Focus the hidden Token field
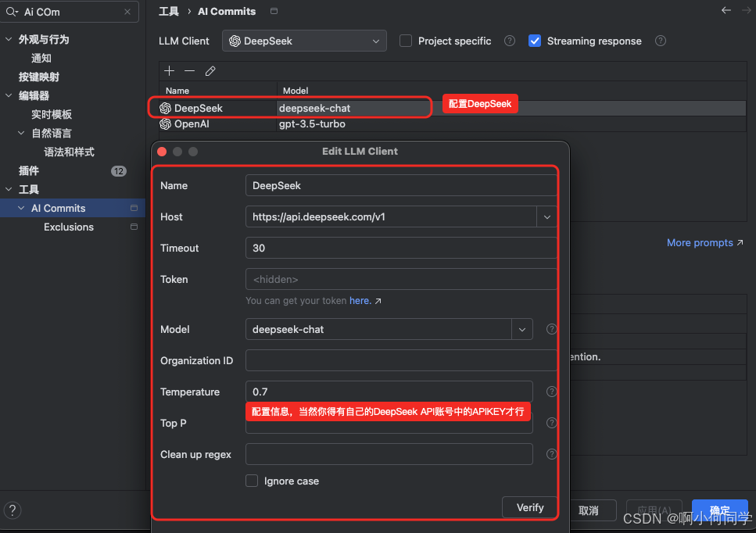756x533 pixels. 401,280
